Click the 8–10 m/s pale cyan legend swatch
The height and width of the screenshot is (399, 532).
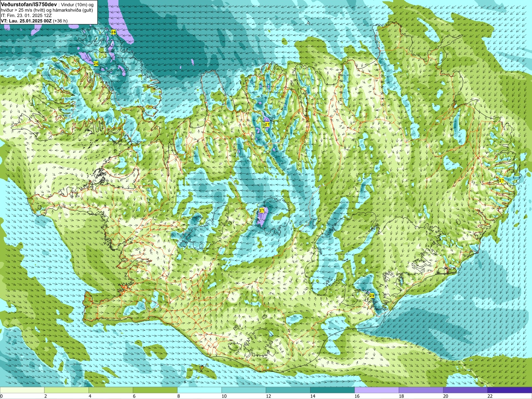[x=199, y=390]
